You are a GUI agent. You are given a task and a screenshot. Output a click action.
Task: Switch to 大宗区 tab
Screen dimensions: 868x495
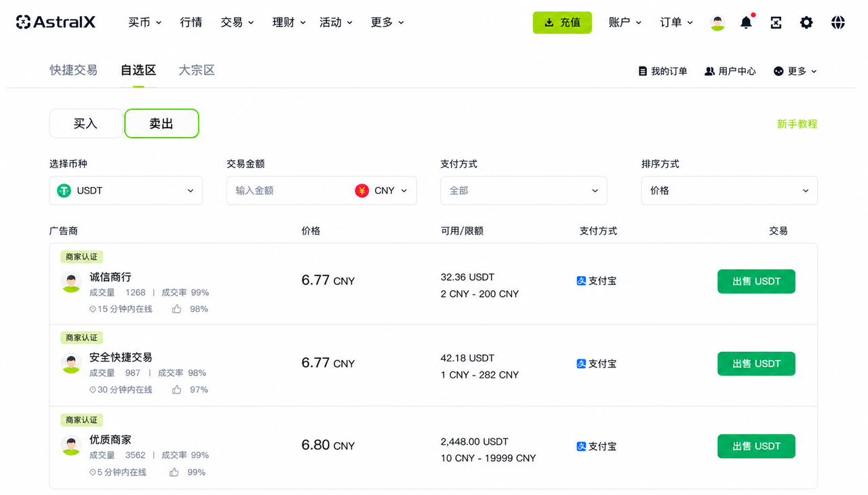pos(197,70)
